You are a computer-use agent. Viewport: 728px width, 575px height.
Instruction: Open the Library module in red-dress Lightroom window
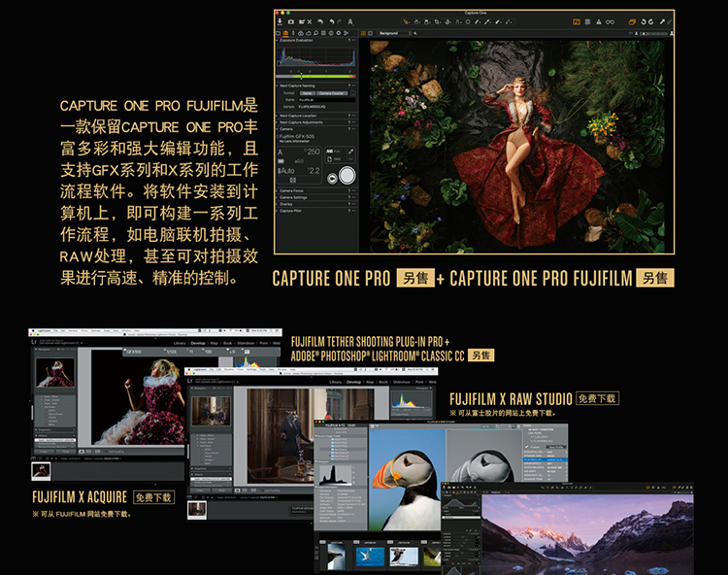pyautogui.click(x=180, y=343)
